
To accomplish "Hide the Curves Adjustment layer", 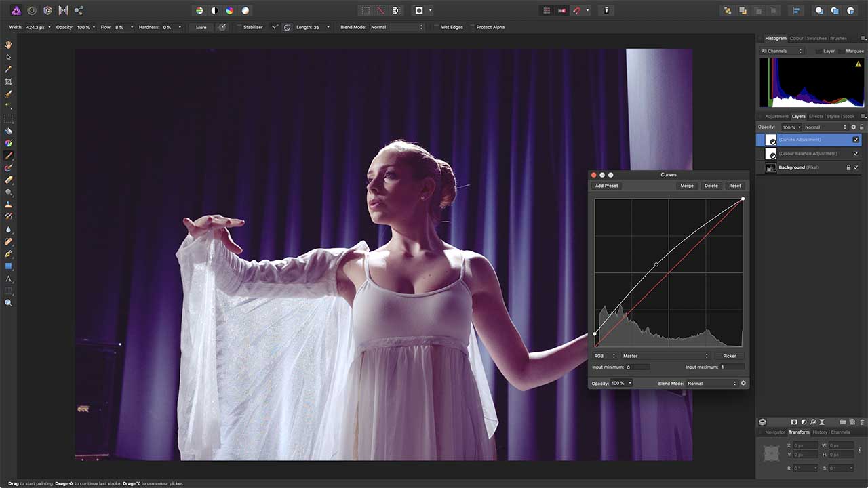I will pyautogui.click(x=856, y=140).
